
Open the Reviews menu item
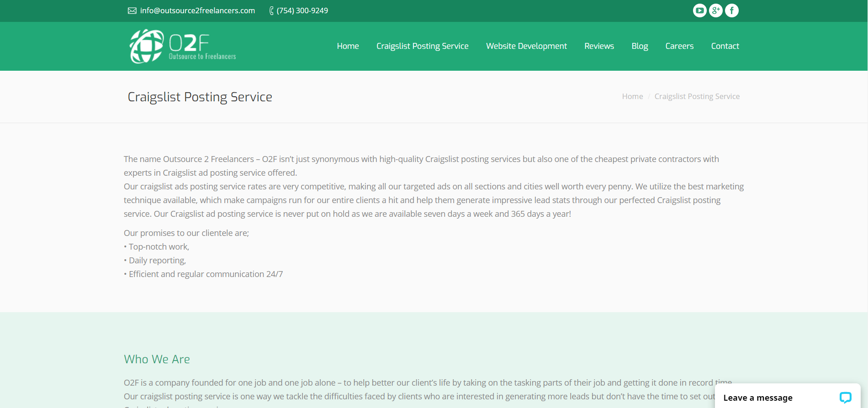pyautogui.click(x=599, y=46)
